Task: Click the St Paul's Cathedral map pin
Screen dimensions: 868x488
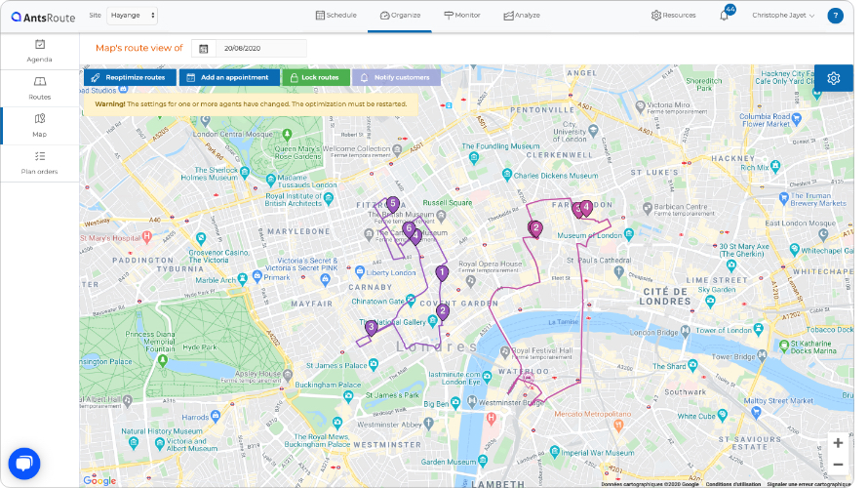Action: (619, 271)
